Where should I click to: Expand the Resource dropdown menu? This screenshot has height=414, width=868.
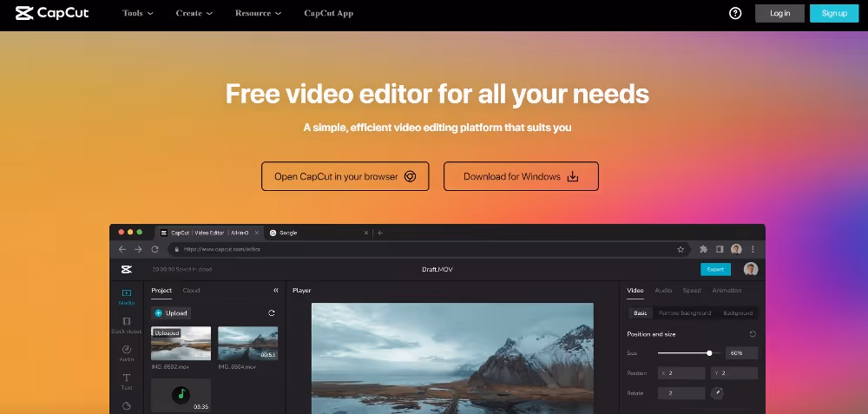tap(258, 13)
